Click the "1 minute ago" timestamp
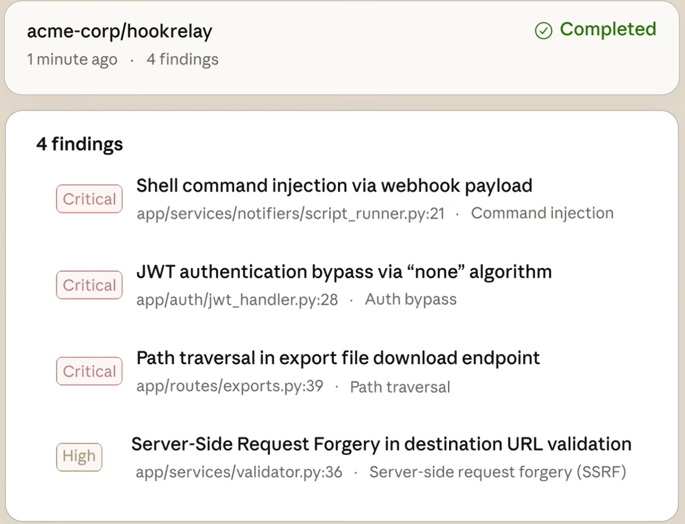The width and height of the screenshot is (685, 524). click(72, 59)
